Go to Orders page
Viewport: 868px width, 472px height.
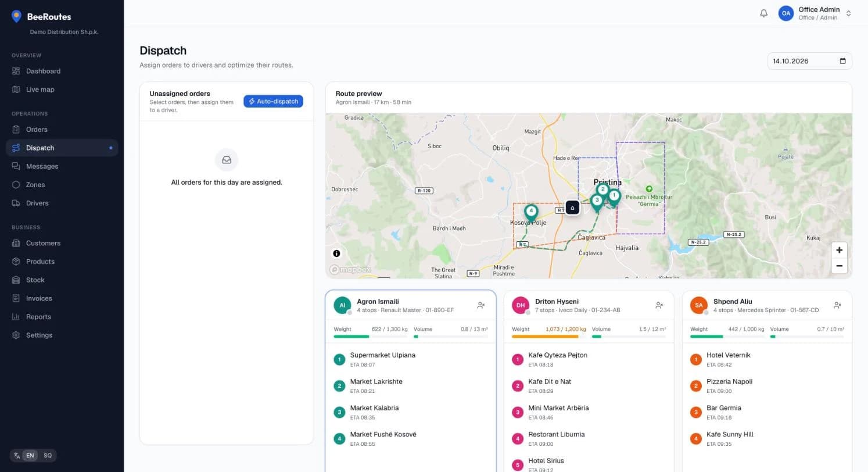tap(62, 130)
